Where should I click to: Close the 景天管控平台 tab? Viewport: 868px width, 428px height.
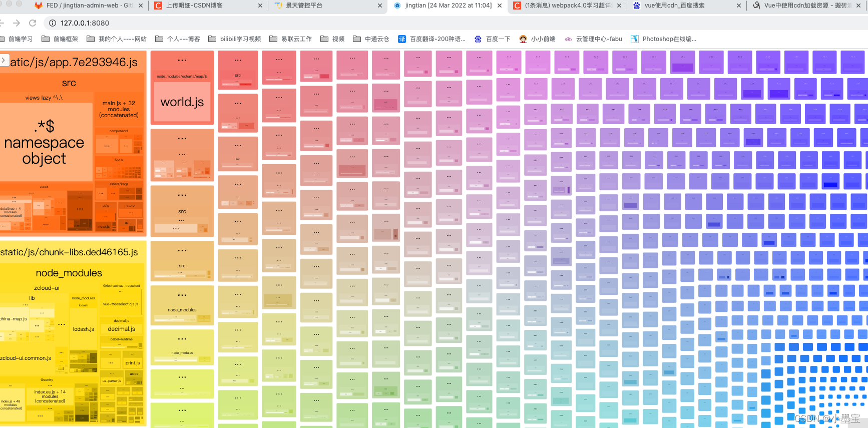click(x=379, y=6)
